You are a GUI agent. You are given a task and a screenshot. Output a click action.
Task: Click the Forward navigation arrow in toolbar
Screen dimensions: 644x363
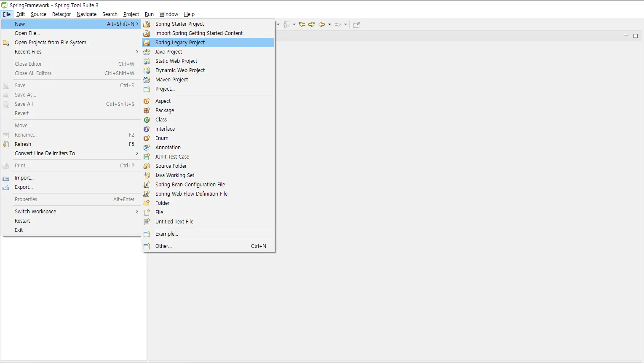(x=338, y=24)
